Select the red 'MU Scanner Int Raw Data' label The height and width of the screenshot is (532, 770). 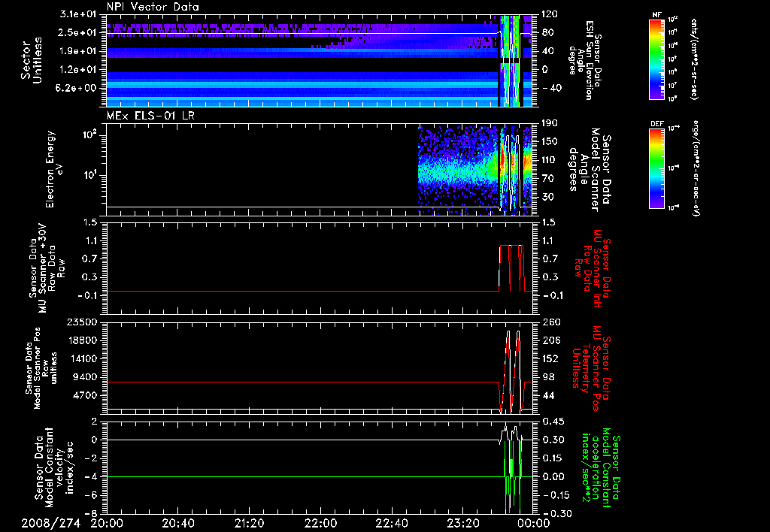tap(593, 268)
